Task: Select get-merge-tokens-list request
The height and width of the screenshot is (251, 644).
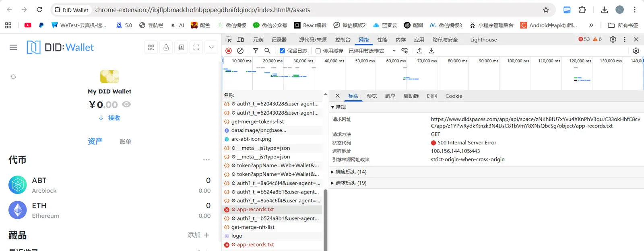Action: pos(272,121)
